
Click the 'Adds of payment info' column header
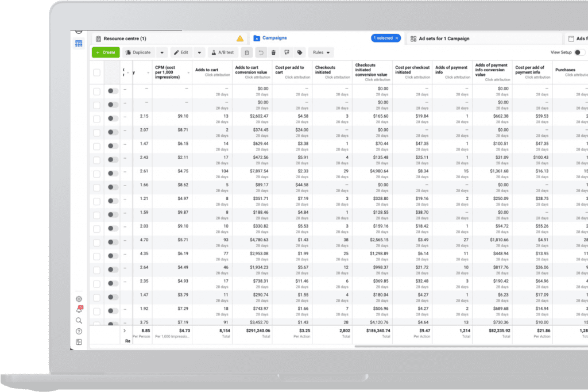452,72
